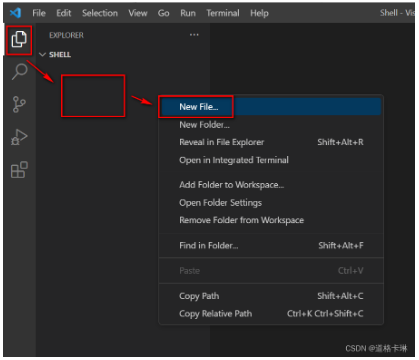Viewport: 419px width, 360px height.
Task: Open the Edit menu
Action: (x=63, y=13)
